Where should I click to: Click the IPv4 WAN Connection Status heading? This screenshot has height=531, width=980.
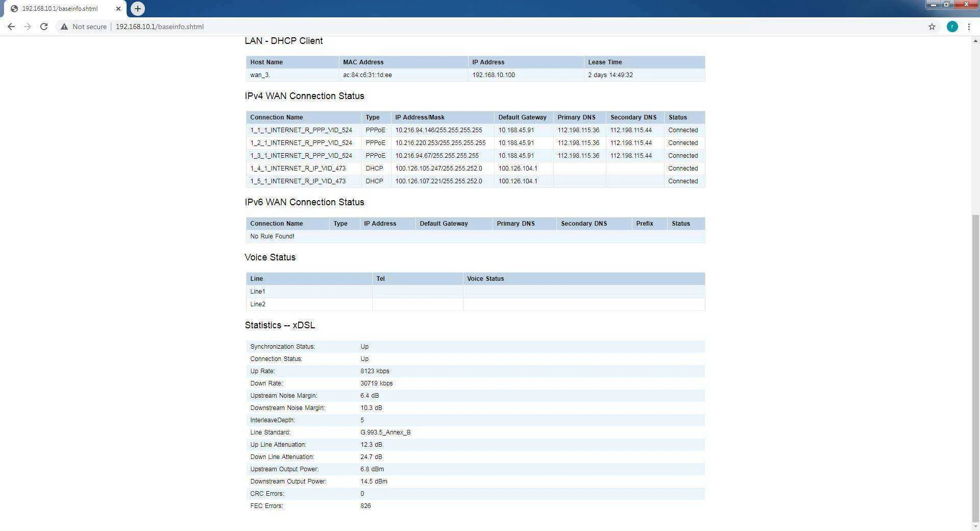coord(304,96)
